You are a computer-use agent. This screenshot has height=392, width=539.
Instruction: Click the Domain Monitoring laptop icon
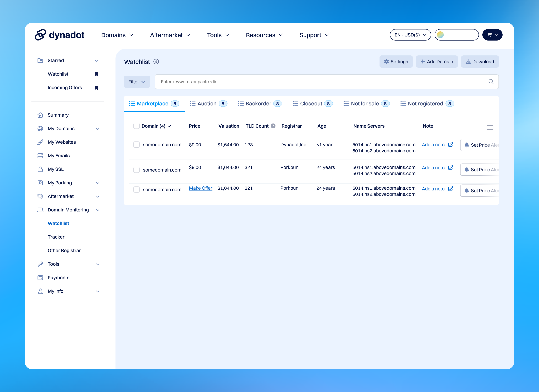click(40, 210)
